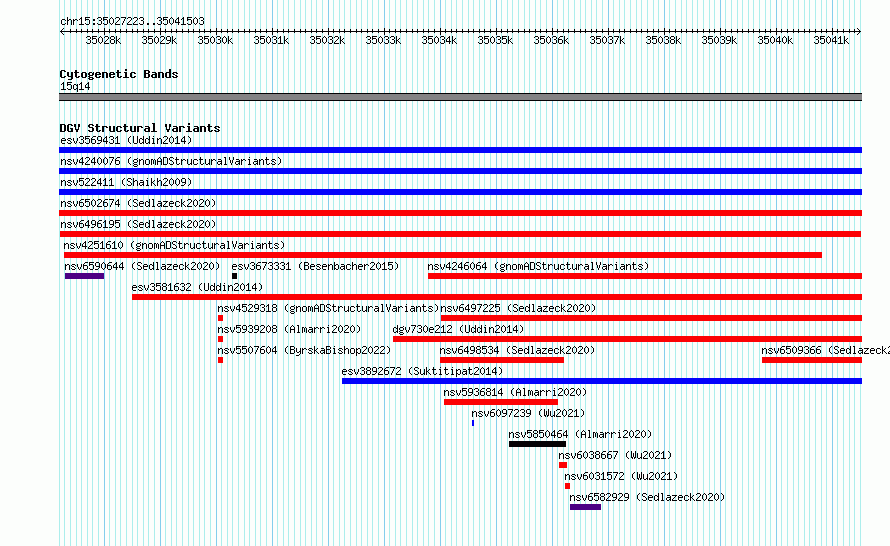890x546 pixels.
Task: Click the nsv6509366 variant label
Action: [x=825, y=350]
